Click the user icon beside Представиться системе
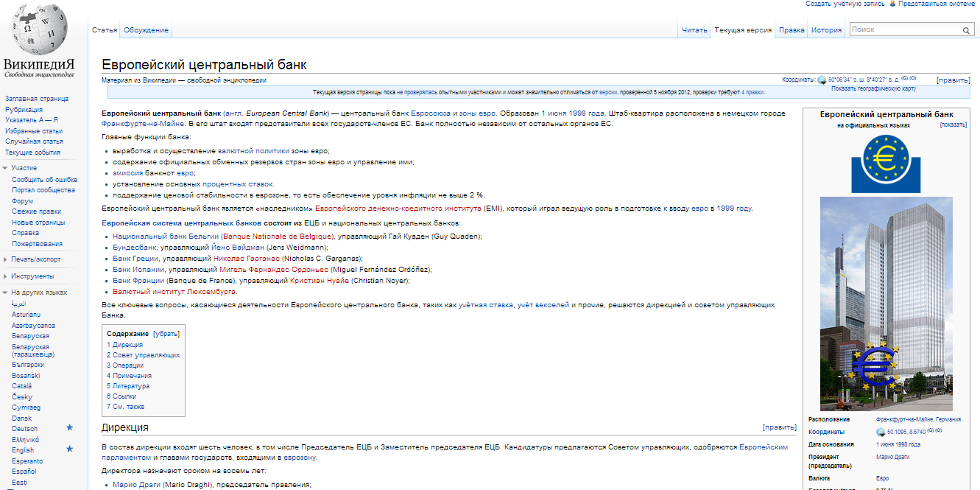The image size is (980, 490). 892,4
